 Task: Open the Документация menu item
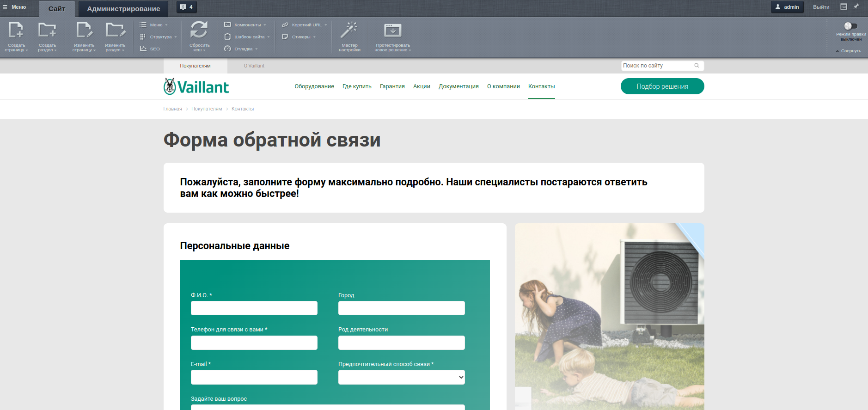click(458, 86)
